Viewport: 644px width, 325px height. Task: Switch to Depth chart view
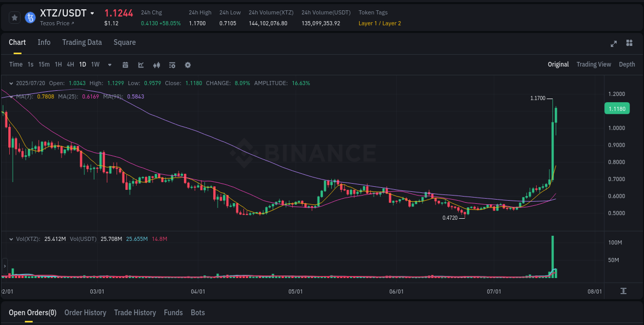(626, 64)
